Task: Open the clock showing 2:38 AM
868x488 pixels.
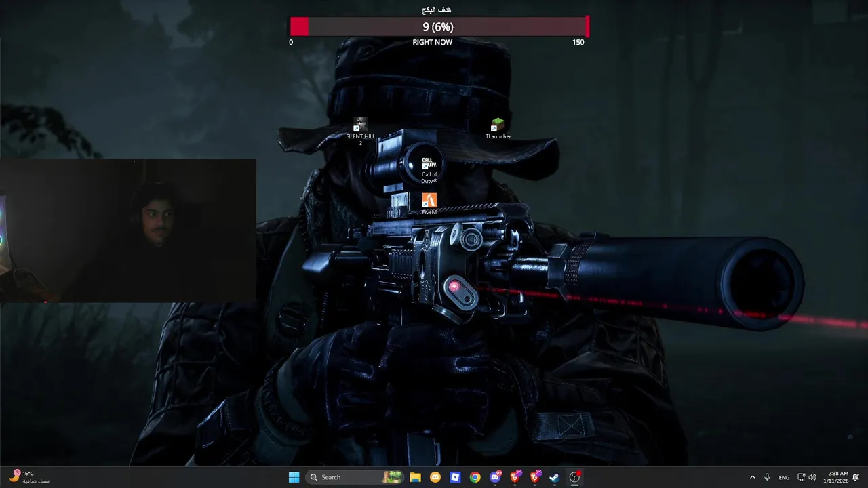Action: tap(835, 477)
